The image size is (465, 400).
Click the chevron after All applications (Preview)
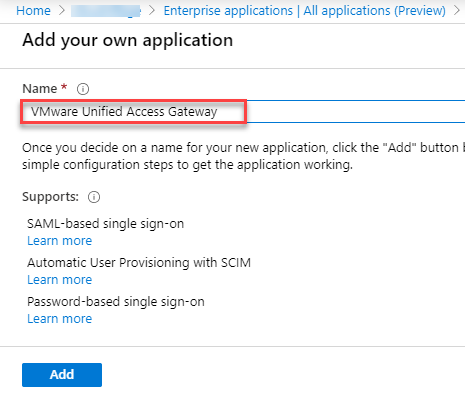click(x=457, y=11)
